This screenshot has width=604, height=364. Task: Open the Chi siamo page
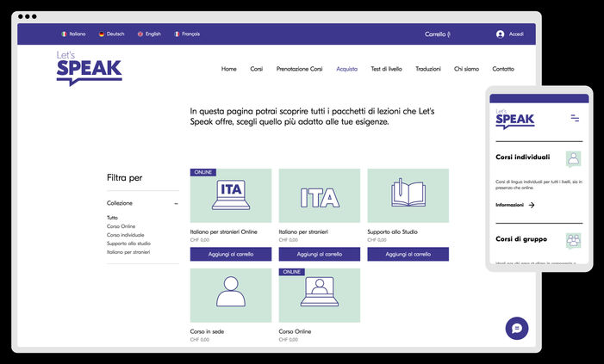[x=466, y=69]
